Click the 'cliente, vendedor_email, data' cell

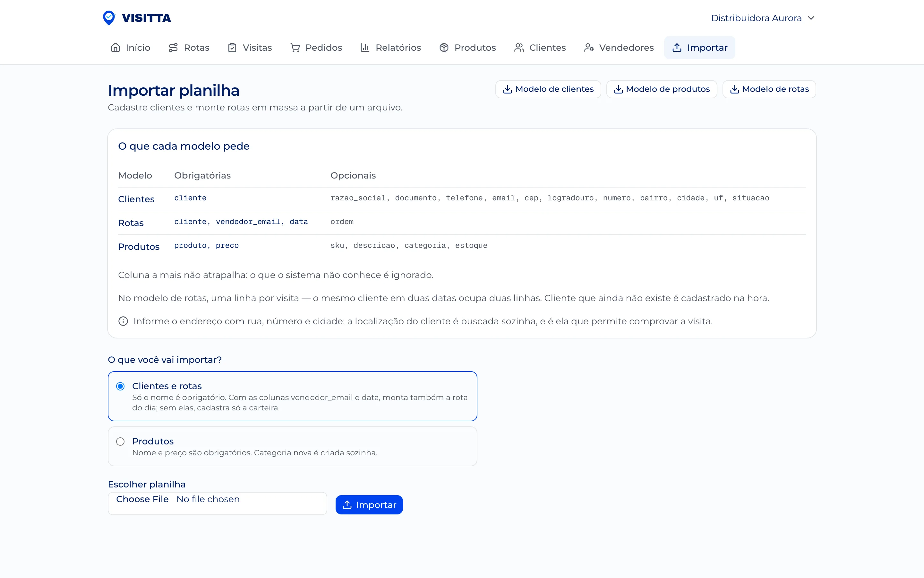pos(241,222)
